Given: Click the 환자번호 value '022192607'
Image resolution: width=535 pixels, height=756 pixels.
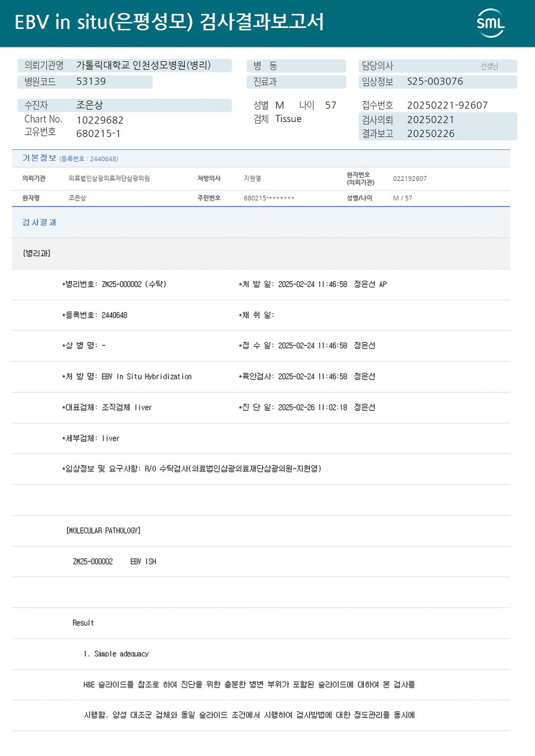Looking at the screenshot, I should (410, 178).
